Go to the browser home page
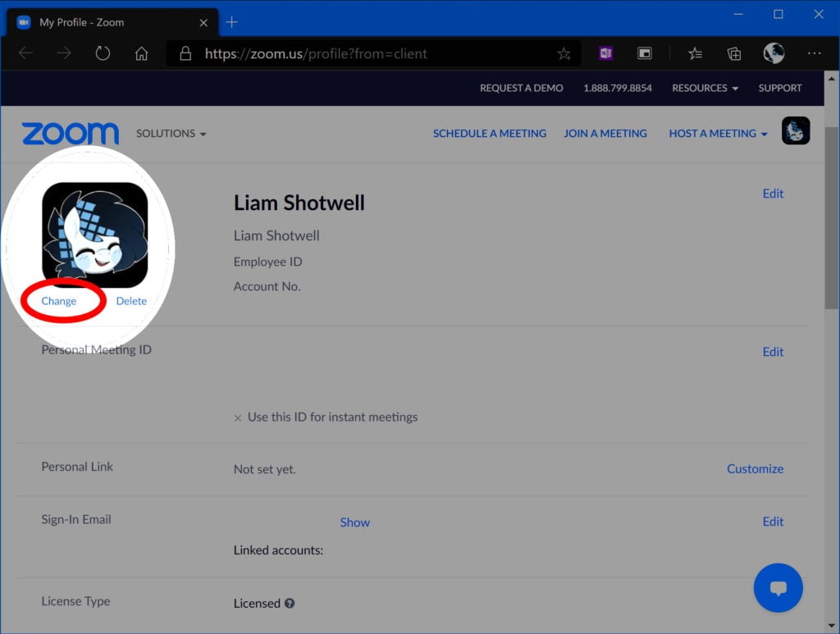Screen dimensions: 840x634 141,53
